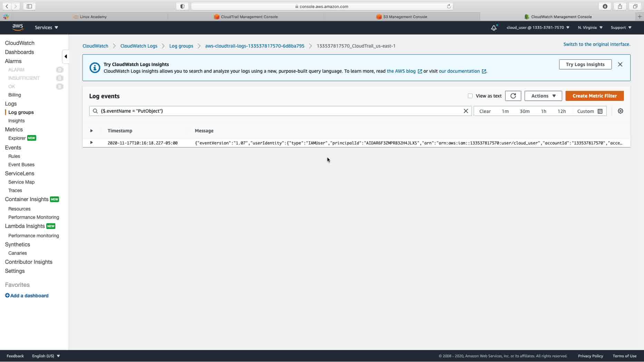This screenshot has height=362, width=644.
Task: Click the Try Logs Insights button
Action: click(585, 64)
